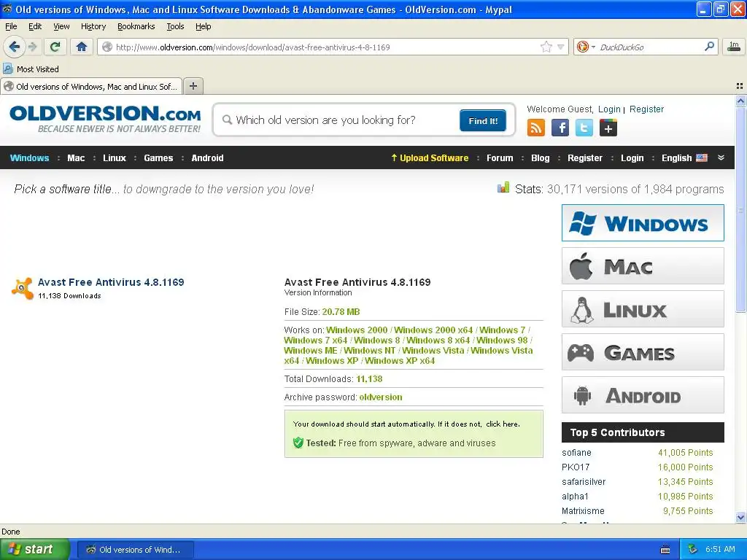The width and height of the screenshot is (747, 560).
Task: Click contributor safarisilver
Action: pos(584,481)
